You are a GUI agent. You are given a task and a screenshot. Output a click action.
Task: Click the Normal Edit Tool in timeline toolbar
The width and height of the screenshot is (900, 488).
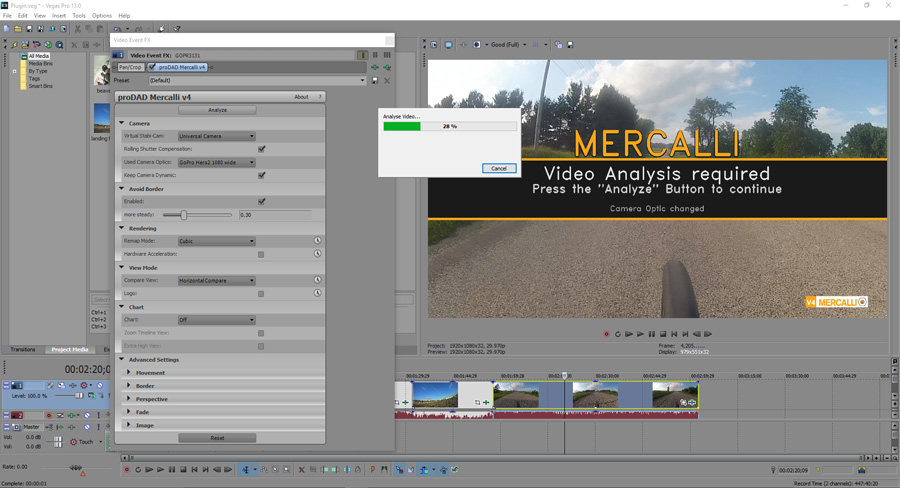point(246,470)
